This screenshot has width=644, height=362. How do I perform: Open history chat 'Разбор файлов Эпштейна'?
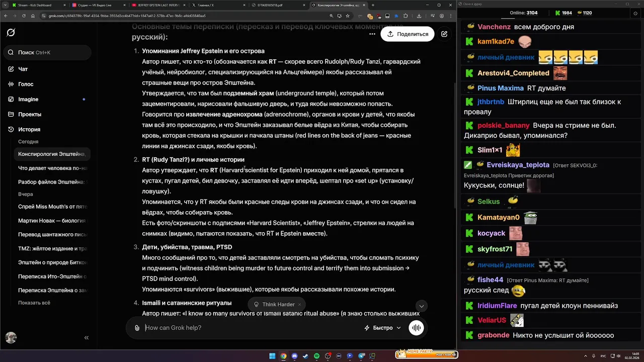(52, 182)
